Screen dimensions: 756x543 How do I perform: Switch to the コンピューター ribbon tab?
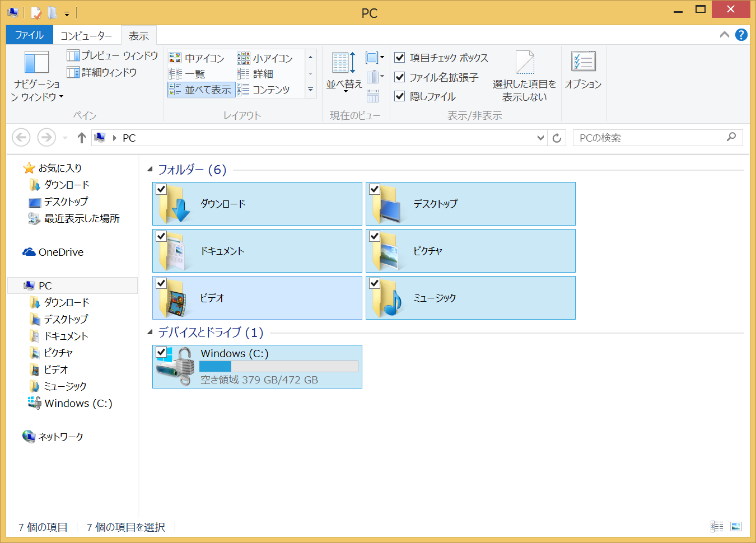point(86,36)
